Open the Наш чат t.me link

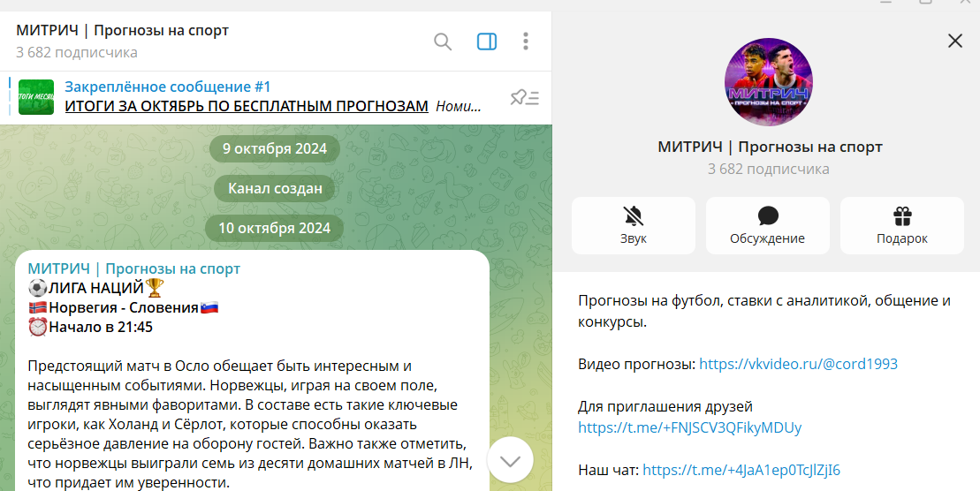click(x=741, y=470)
